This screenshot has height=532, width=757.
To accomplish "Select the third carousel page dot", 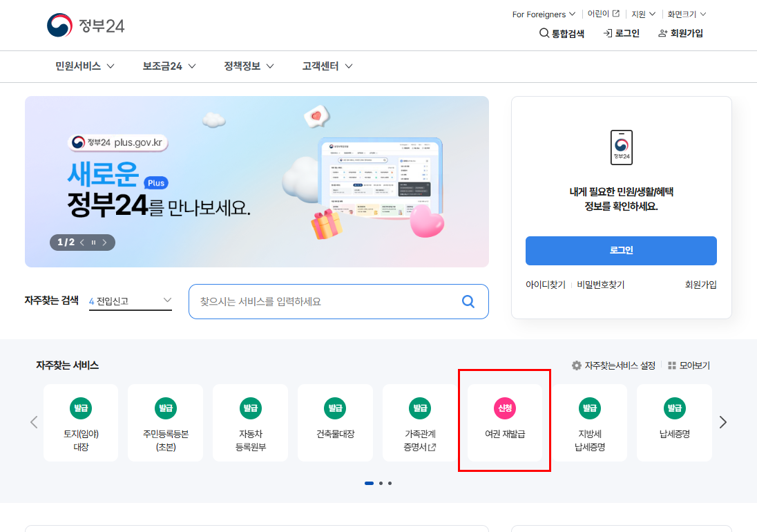I will click(390, 483).
